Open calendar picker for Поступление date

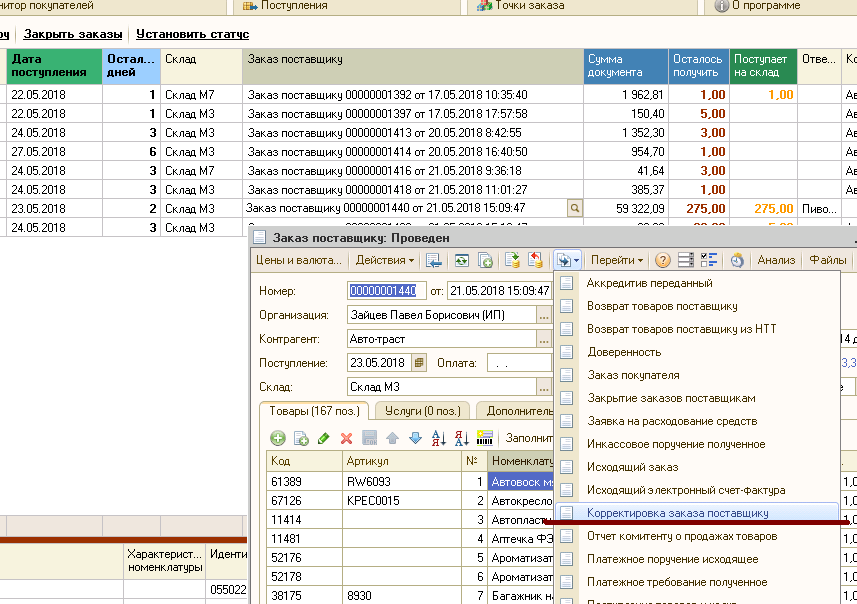pyautogui.click(x=419, y=363)
